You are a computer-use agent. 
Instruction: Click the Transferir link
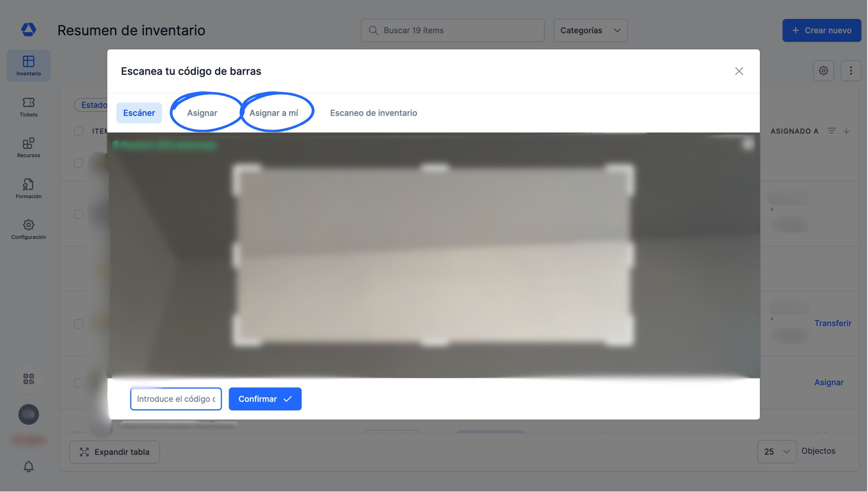pos(832,323)
